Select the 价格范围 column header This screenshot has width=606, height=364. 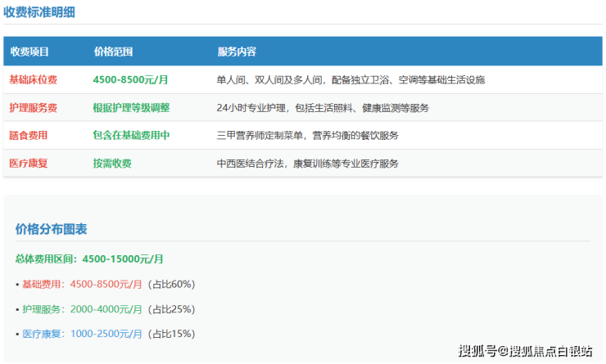114,52
